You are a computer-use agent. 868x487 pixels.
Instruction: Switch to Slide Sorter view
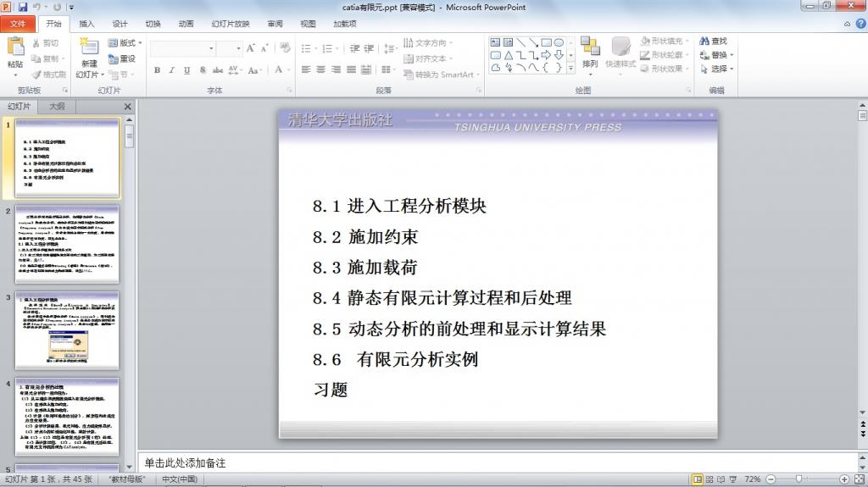(x=709, y=479)
